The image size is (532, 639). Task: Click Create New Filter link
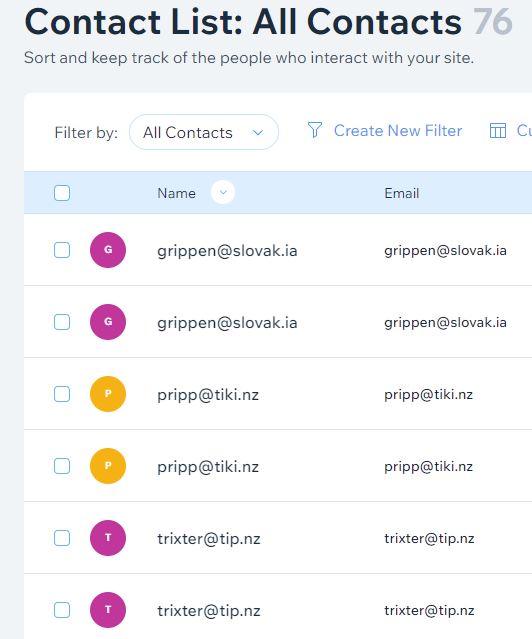398,131
